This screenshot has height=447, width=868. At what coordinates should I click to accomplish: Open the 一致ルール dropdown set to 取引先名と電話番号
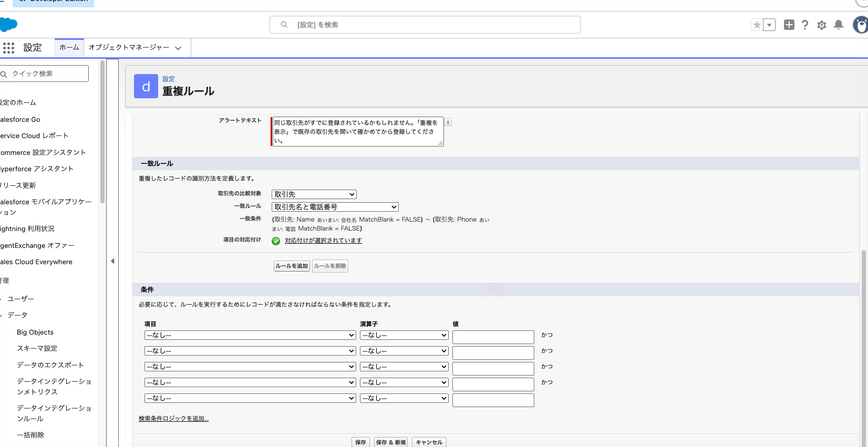pyautogui.click(x=335, y=207)
